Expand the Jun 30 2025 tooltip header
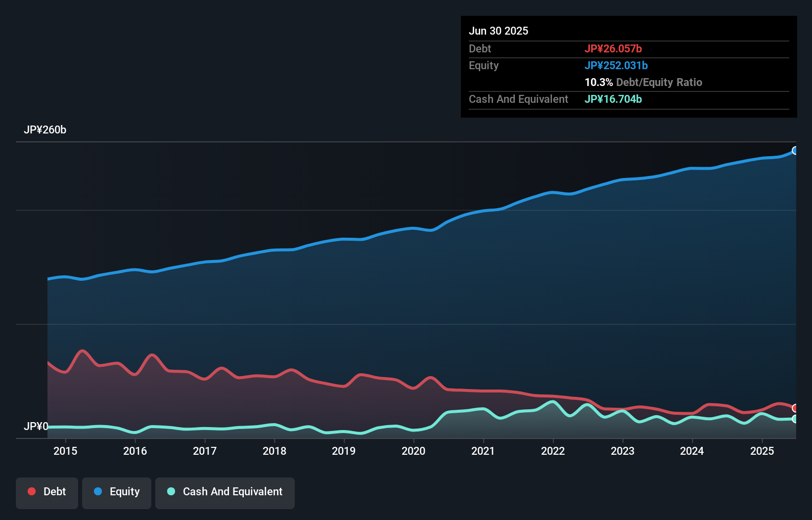 [x=498, y=31]
